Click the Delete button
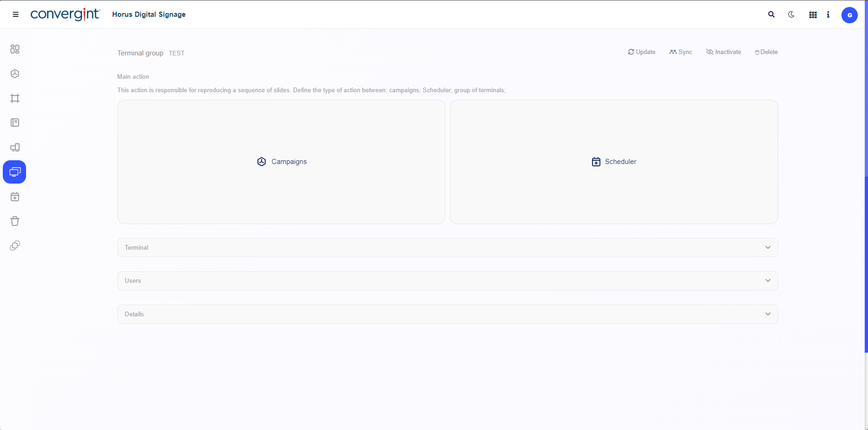 (766, 52)
